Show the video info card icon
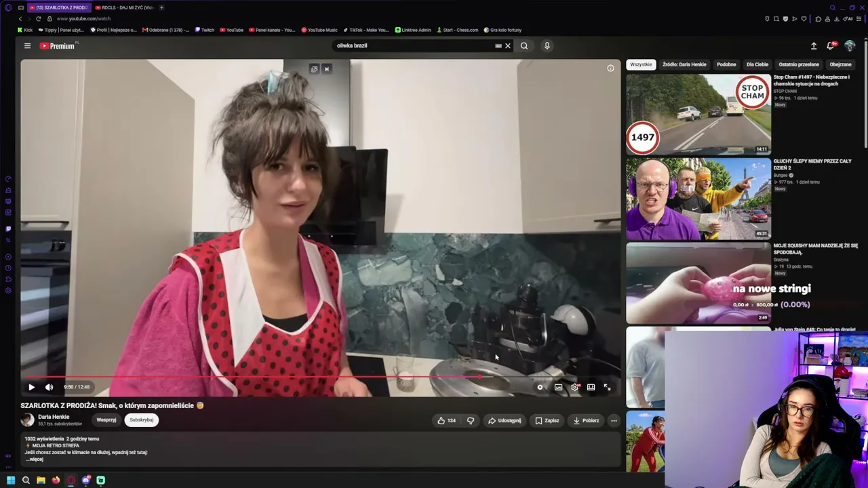868x488 pixels. [610, 68]
